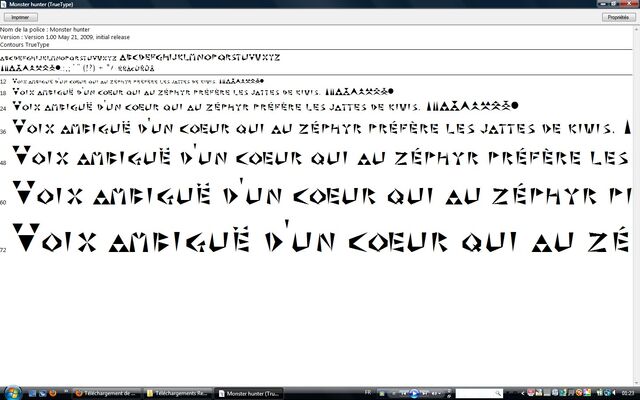This screenshot has width=640, height=400.
Task: Click the font viewer vertical scrollbar track
Action: click(x=636, y=208)
